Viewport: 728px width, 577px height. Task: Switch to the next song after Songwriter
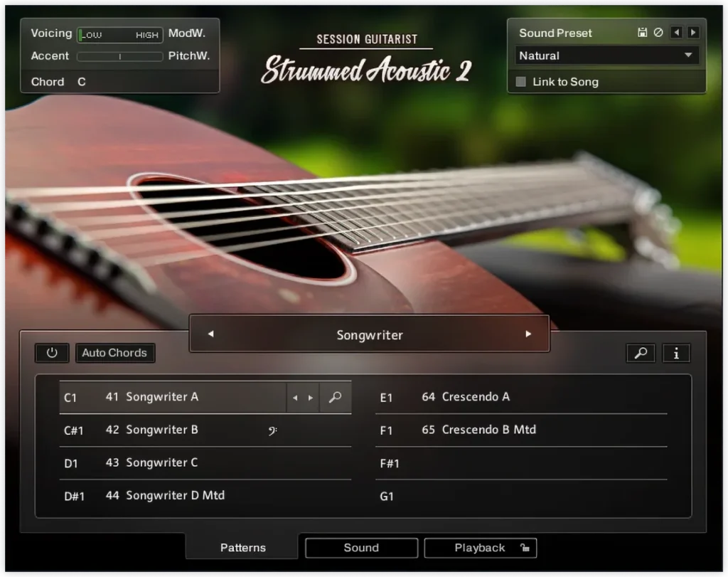click(x=528, y=334)
